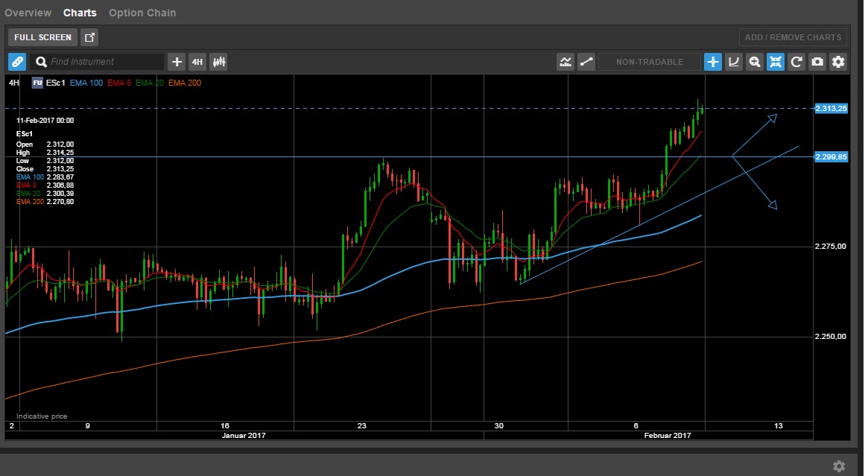Click the High 2.314,25 data row
Screen dimensions: 868x476
45,153
